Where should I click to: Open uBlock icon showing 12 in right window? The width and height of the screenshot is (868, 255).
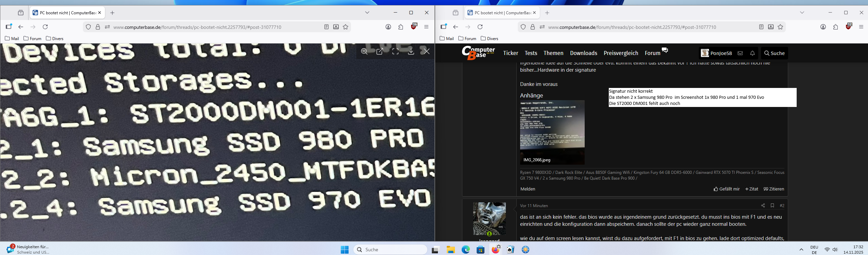(849, 26)
